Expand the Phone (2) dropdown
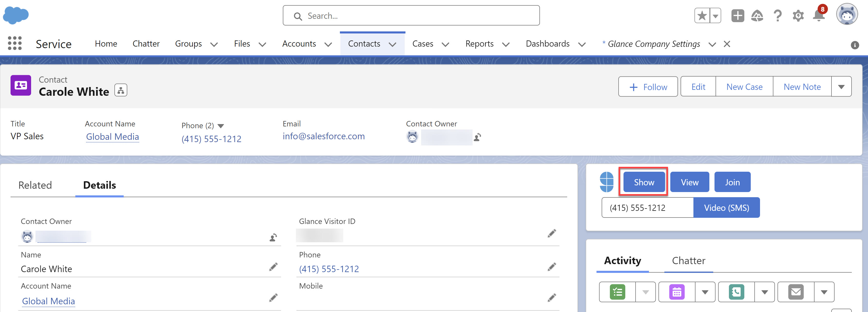Image resolution: width=868 pixels, height=312 pixels. (x=221, y=126)
